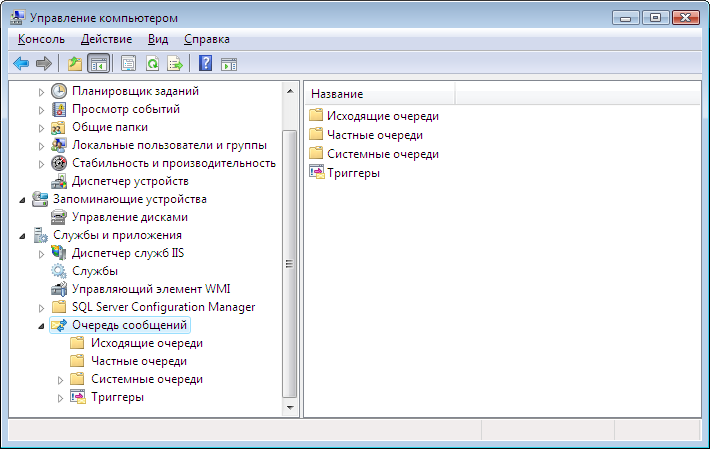Select Диспетчер устройств in the tree
Screen dimensions: 710x449
pos(130,181)
